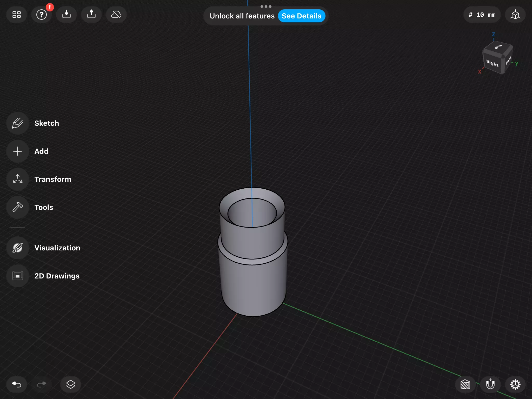Open the Add plus icon

(18, 151)
